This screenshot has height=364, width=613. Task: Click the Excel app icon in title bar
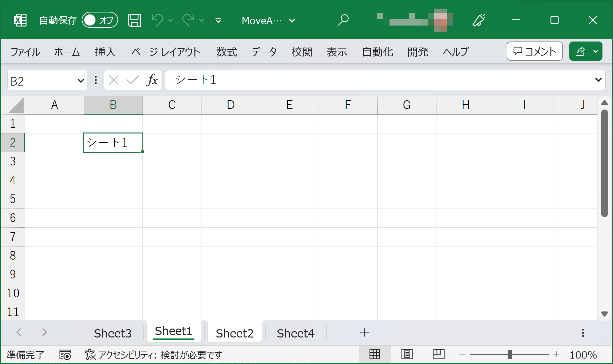click(20, 20)
